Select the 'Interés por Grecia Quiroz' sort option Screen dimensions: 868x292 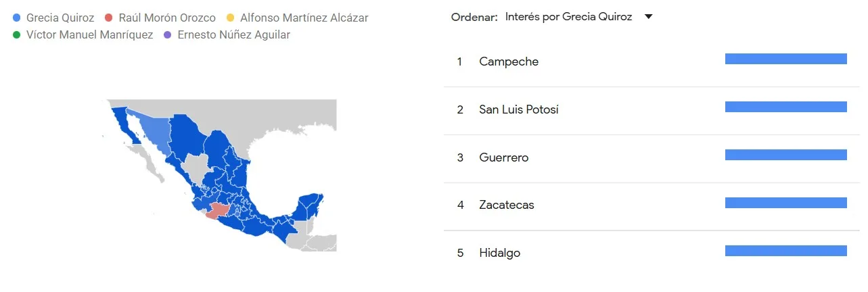tap(568, 17)
